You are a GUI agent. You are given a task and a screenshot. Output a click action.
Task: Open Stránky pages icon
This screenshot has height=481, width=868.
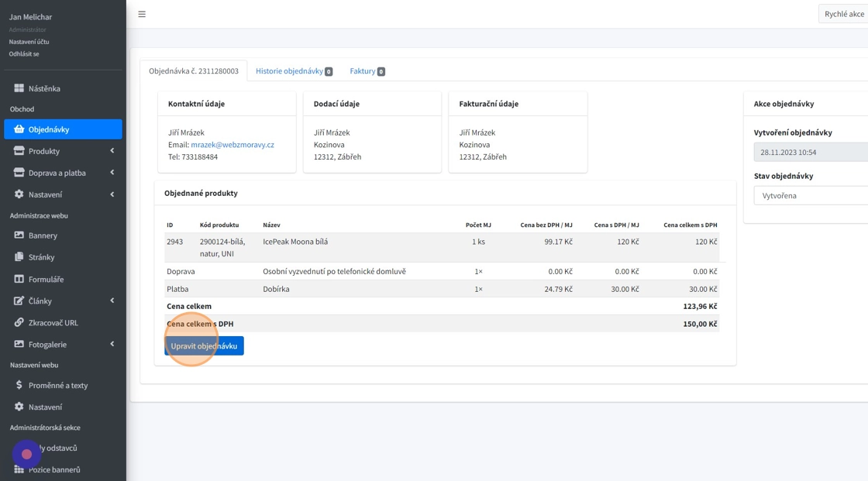(x=19, y=257)
